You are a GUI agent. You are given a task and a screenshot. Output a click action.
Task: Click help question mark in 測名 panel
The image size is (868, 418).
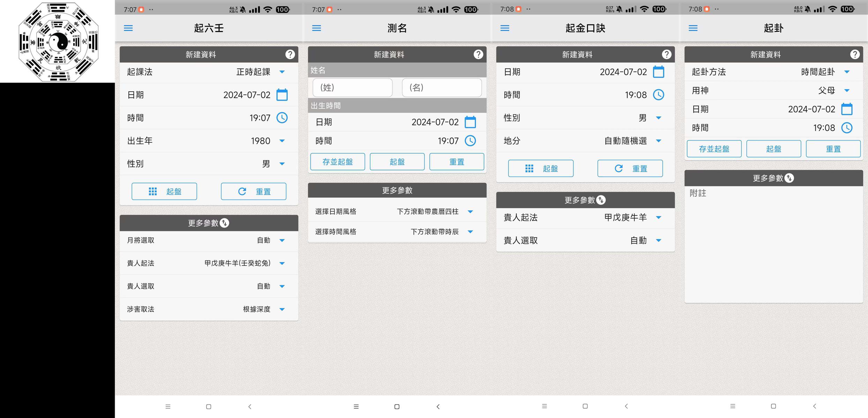(x=478, y=54)
